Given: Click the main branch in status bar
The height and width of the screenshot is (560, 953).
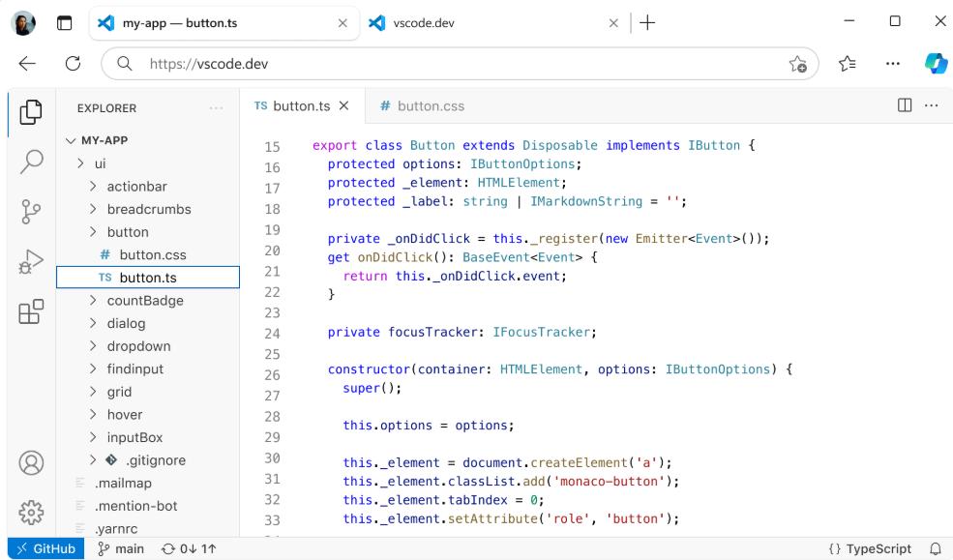Looking at the screenshot, I should [121, 548].
